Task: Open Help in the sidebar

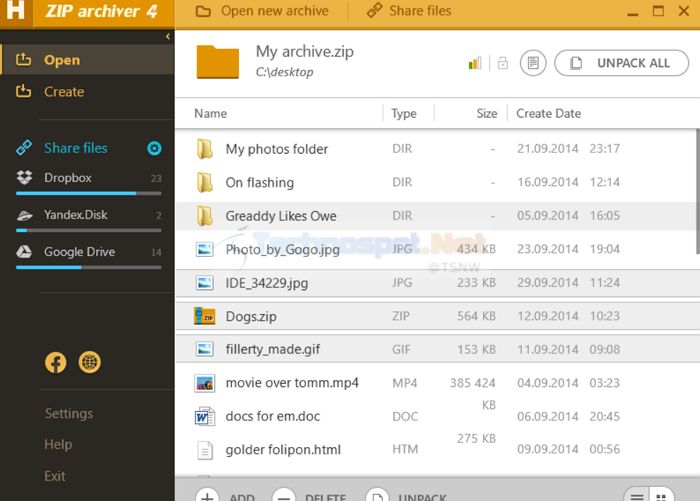Action: pos(58,444)
